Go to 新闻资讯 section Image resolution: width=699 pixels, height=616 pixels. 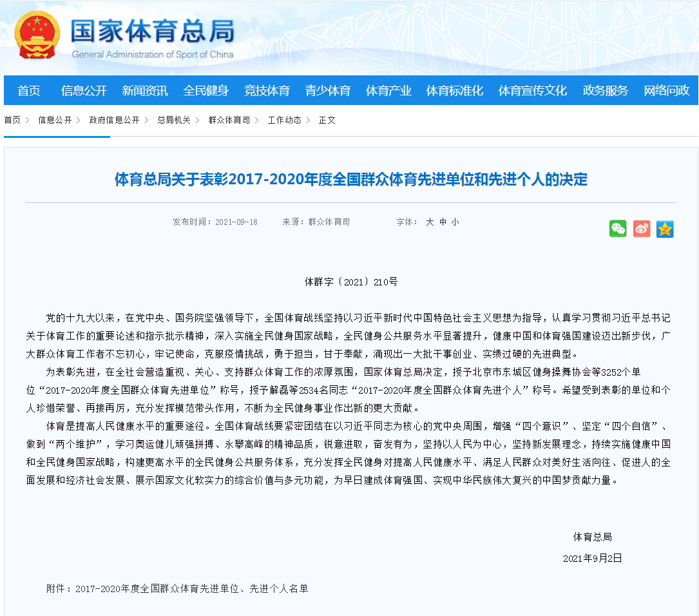pyautogui.click(x=145, y=91)
